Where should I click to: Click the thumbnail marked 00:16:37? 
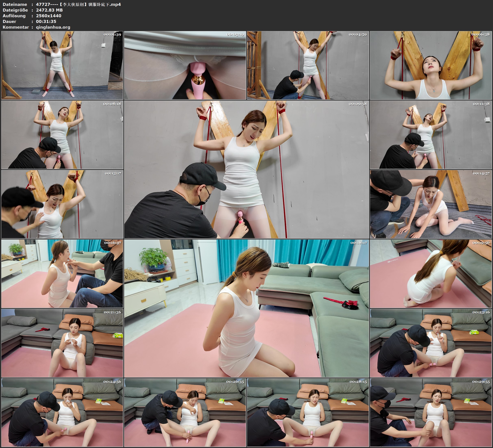pyautogui.click(x=62, y=274)
